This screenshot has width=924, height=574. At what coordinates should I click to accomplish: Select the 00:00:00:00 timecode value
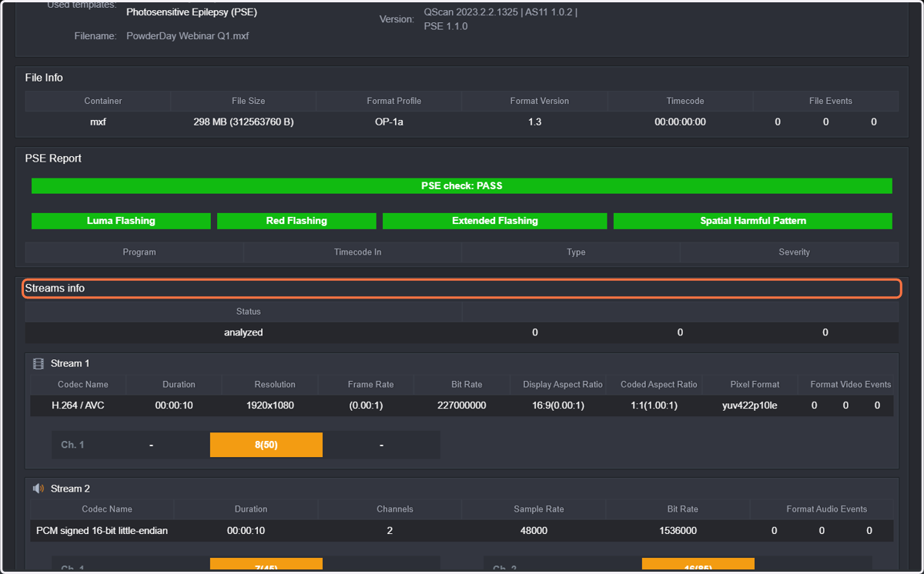(x=680, y=122)
